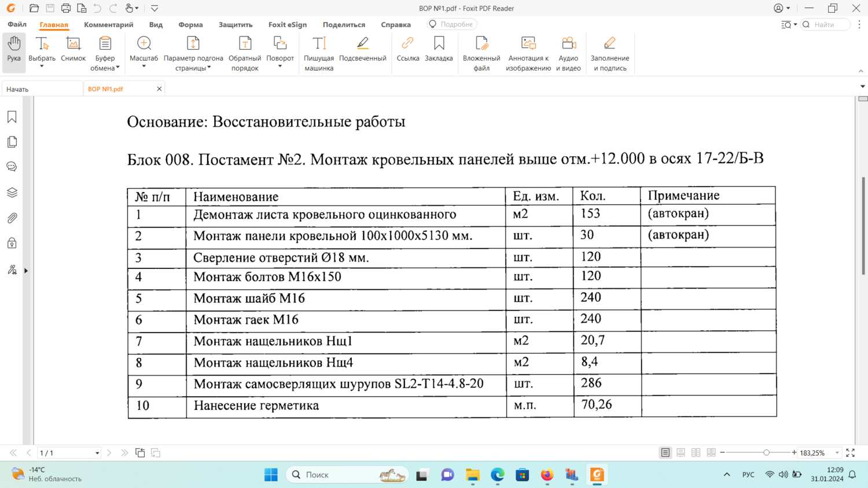Open the zoom percentage dropdown 183,25%
The width and height of the screenshot is (868, 488).
tap(837, 453)
